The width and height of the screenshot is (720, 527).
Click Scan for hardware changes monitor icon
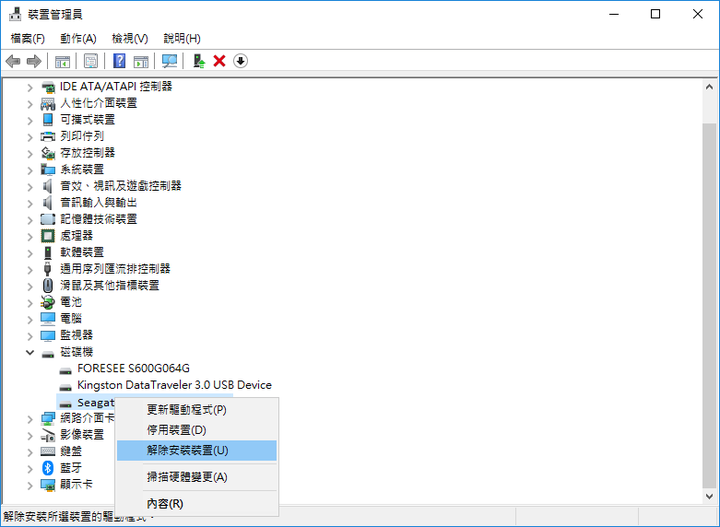click(x=169, y=61)
